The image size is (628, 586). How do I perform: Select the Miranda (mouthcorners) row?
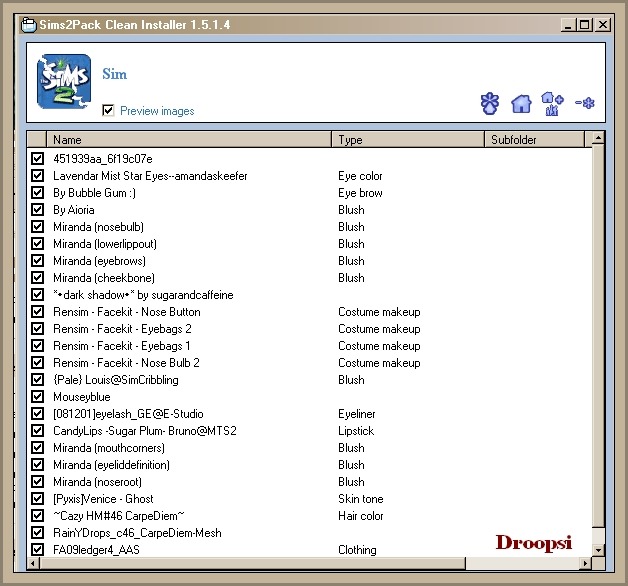[309, 448]
